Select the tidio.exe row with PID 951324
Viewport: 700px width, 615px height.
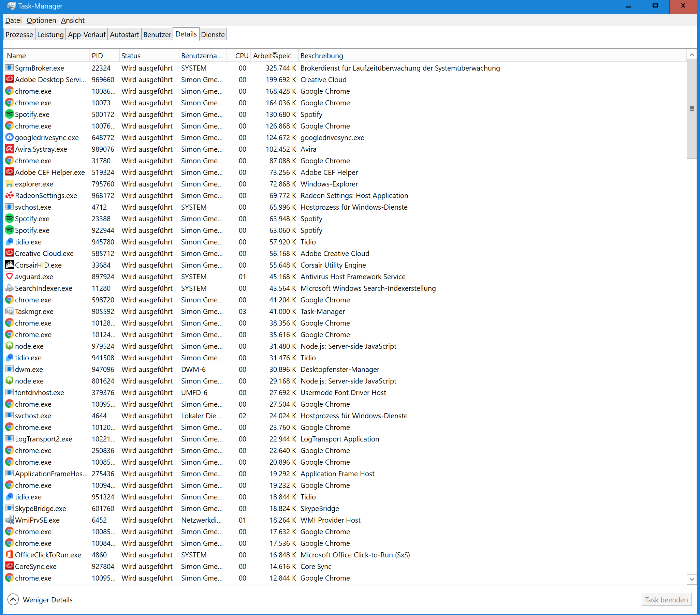[345, 497]
